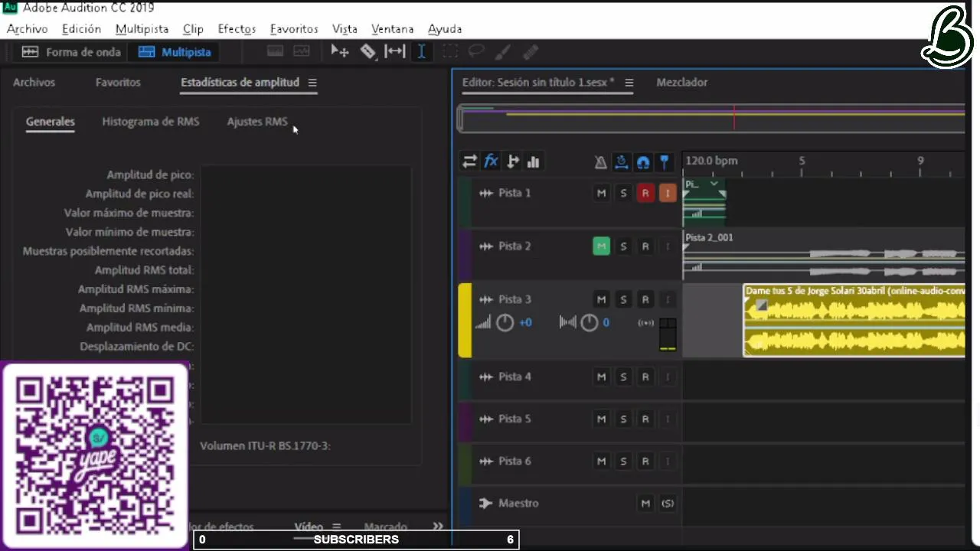Screen dimensions: 980x551
Task: Switch to Multipista view
Action: tap(175, 52)
